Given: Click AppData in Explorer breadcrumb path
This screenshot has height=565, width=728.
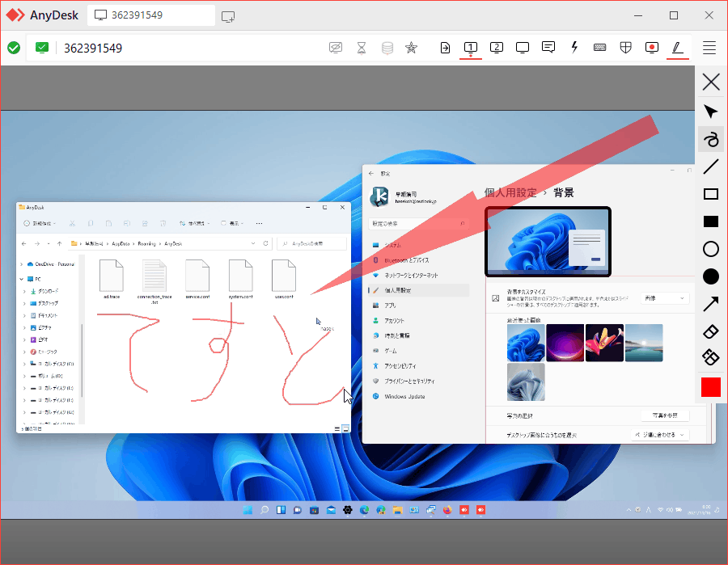Looking at the screenshot, I should (121, 243).
